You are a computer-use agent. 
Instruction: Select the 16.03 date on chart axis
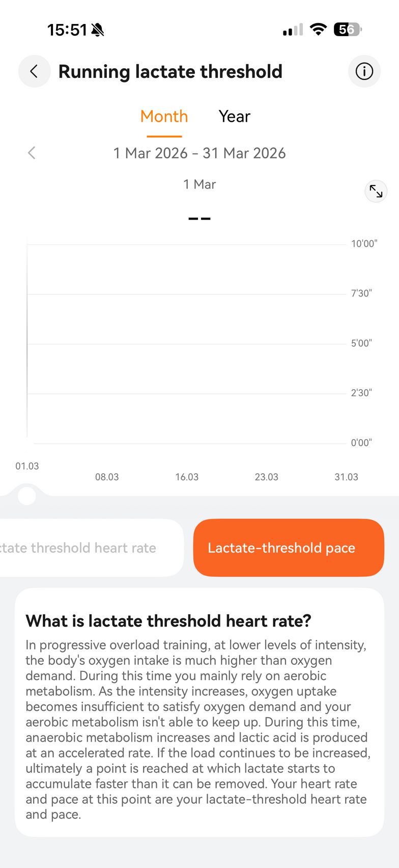coord(187,477)
